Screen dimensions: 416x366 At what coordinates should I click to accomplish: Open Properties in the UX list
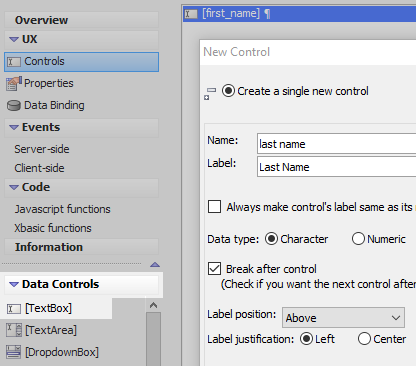[x=49, y=83]
